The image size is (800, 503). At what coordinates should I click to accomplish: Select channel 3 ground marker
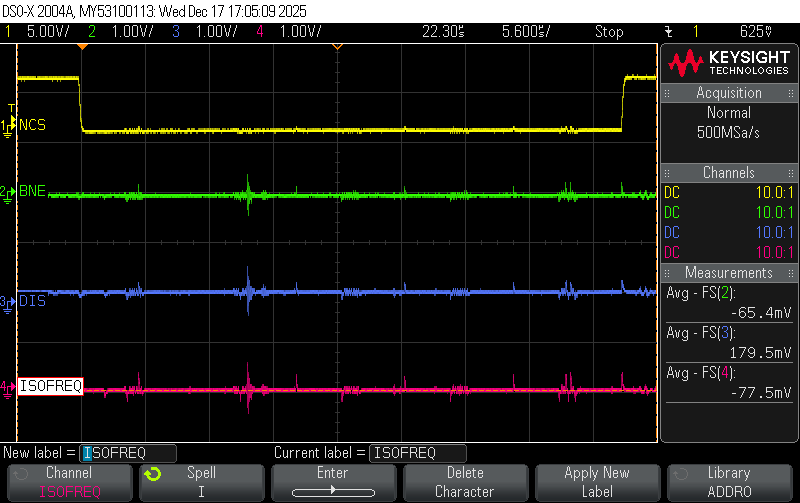7,304
